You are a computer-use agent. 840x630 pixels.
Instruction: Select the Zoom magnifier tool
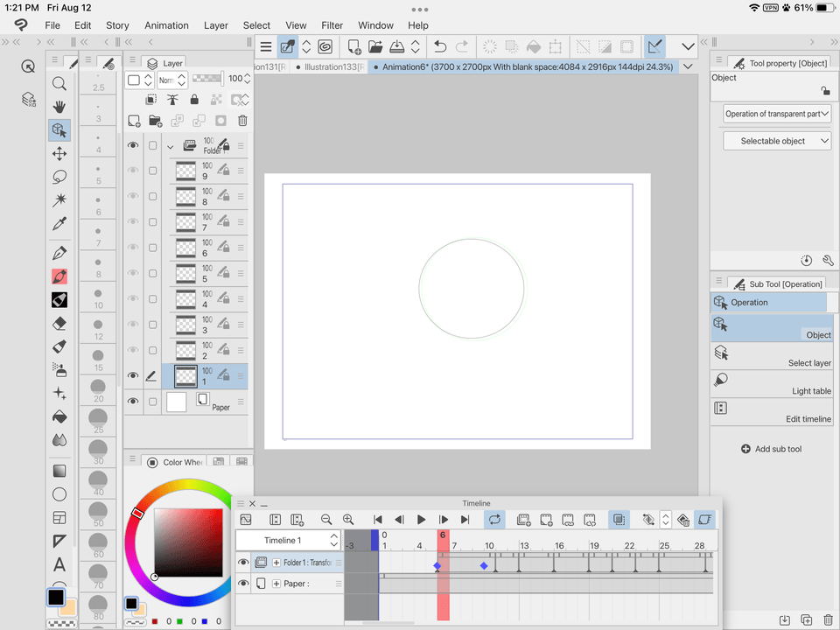[x=59, y=84]
